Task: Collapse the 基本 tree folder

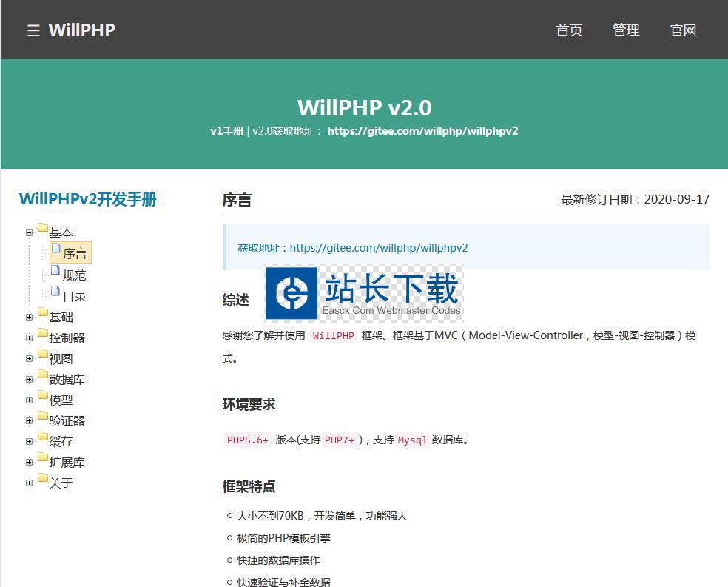Action: click(x=30, y=232)
